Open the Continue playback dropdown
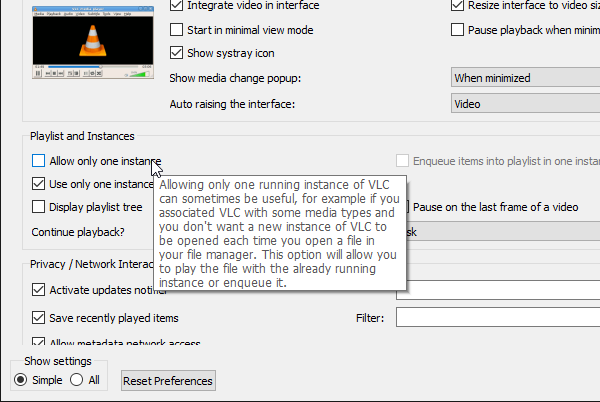This screenshot has width=600, height=402. coord(500,232)
